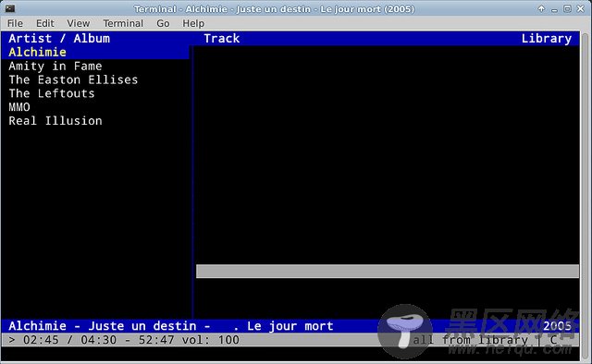Image resolution: width=592 pixels, height=364 pixels.
Task: Select the MMO artist
Action: [19, 107]
